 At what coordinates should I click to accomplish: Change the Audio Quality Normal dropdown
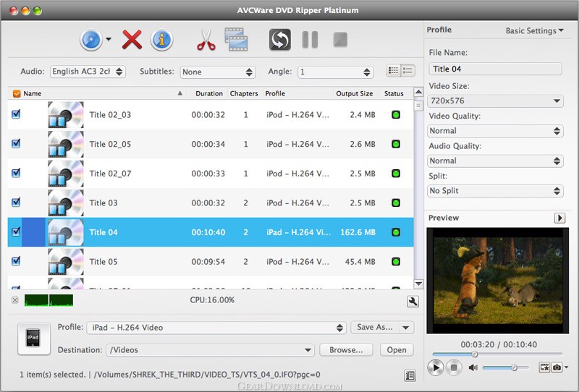pyautogui.click(x=495, y=161)
